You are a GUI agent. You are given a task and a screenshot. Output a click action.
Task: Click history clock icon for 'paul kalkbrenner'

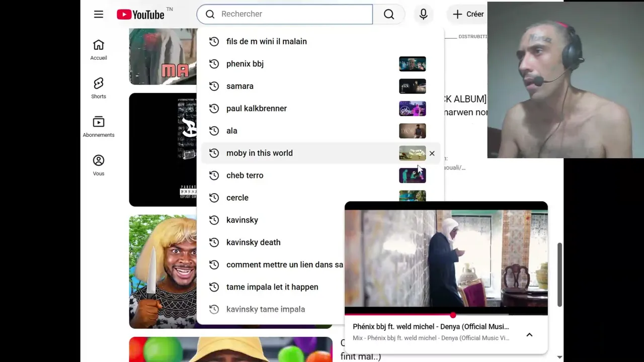214,108
